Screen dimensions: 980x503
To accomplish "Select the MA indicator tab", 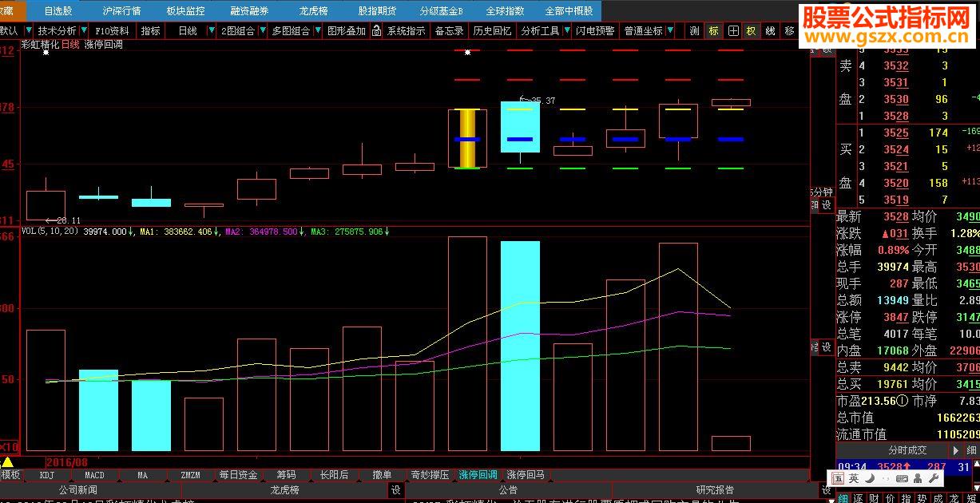I will [142, 475].
